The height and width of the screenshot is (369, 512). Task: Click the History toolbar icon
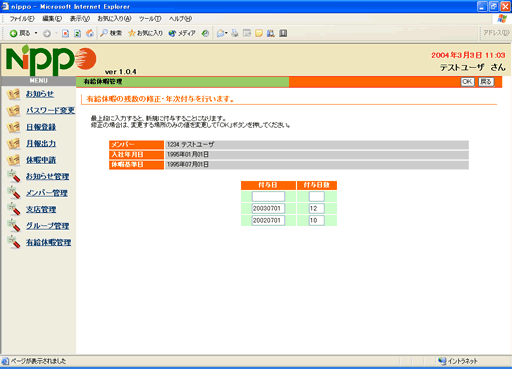tap(205, 33)
